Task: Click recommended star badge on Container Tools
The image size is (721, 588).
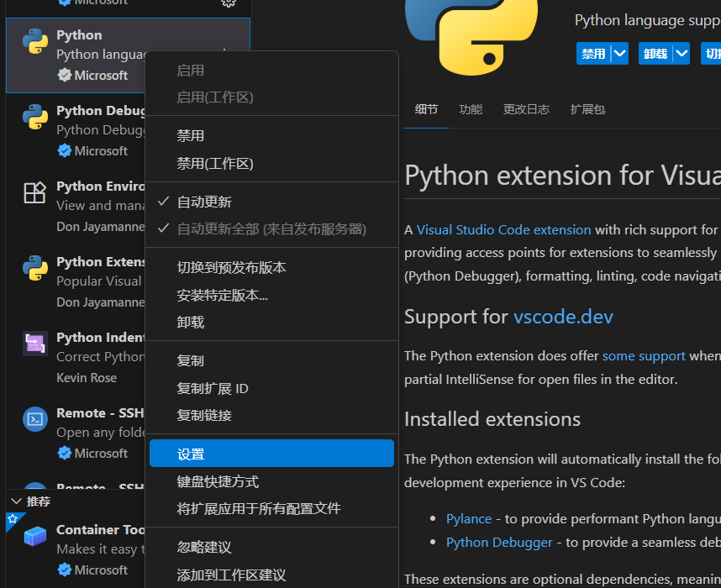Action: pyautogui.click(x=13, y=519)
